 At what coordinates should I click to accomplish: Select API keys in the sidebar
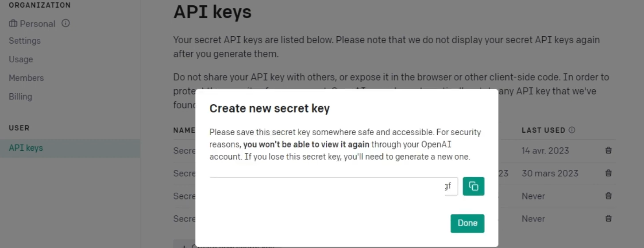coord(26,148)
